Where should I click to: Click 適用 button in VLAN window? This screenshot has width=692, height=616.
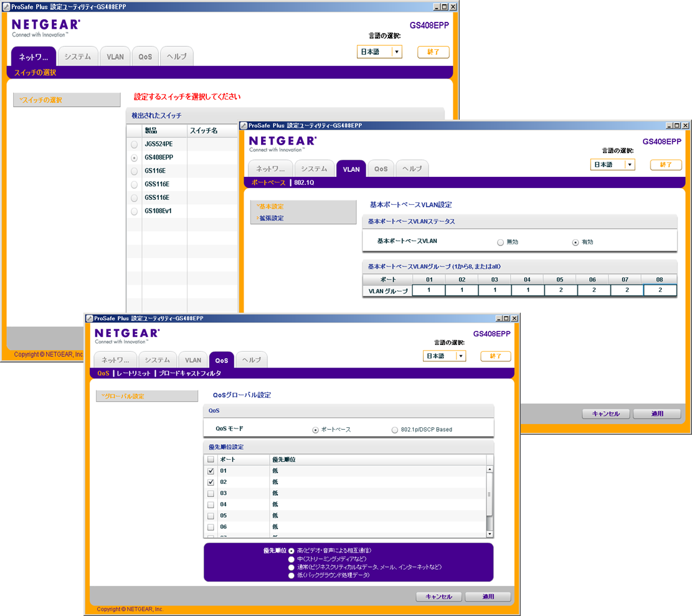[x=657, y=414]
